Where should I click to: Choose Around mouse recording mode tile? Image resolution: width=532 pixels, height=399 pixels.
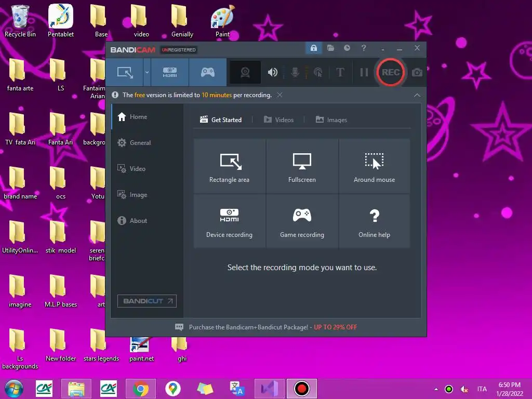coord(374,166)
